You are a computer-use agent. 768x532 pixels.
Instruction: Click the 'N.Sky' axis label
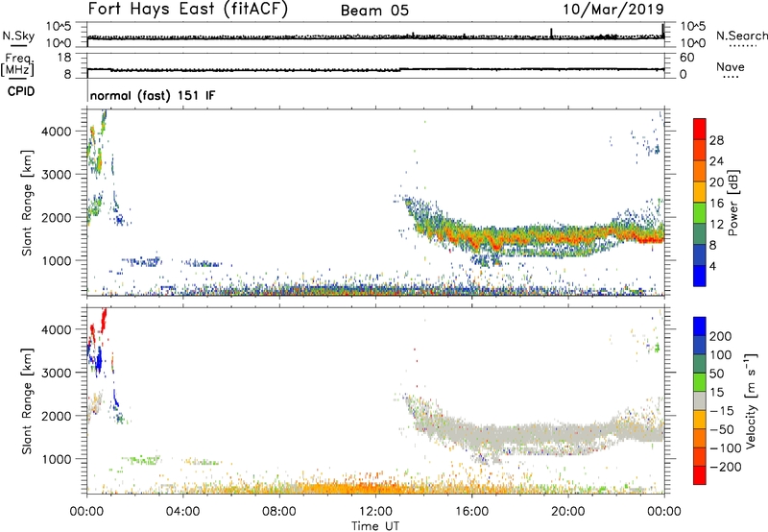(x=18, y=36)
